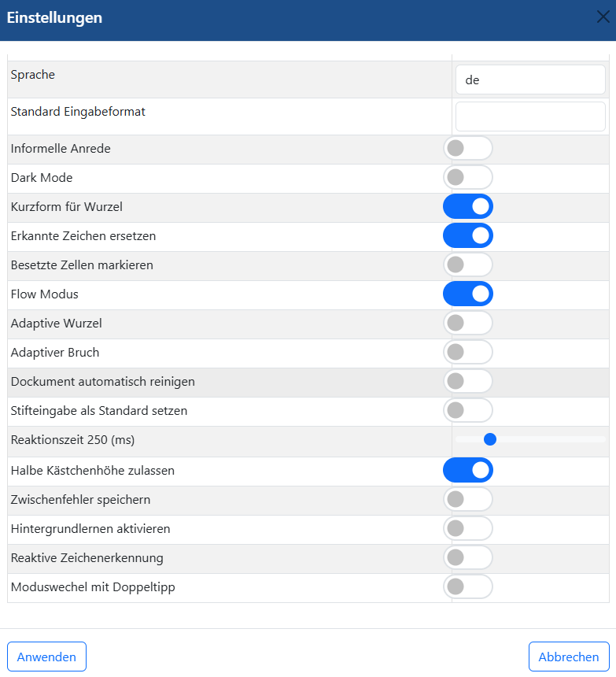The height and width of the screenshot is (677, 616).
Task: Activate the Hintergrundlernen aktivieren toggle
Action: pos(468,528)
